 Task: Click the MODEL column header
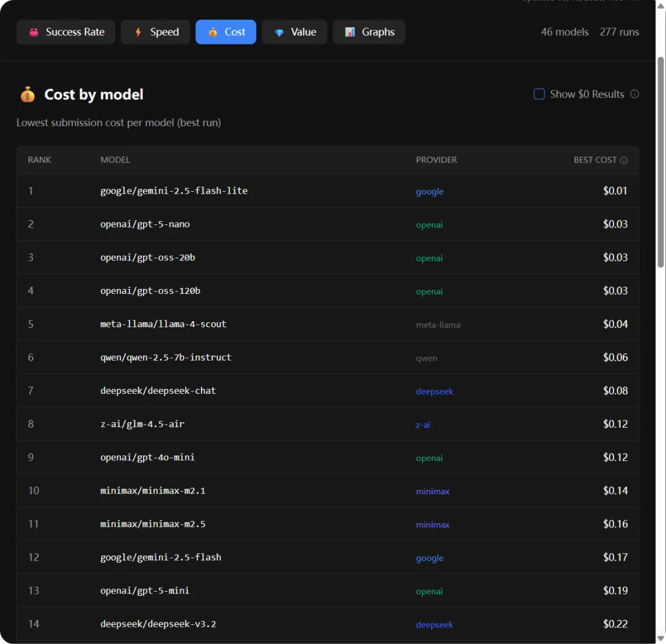coord(115,160)
